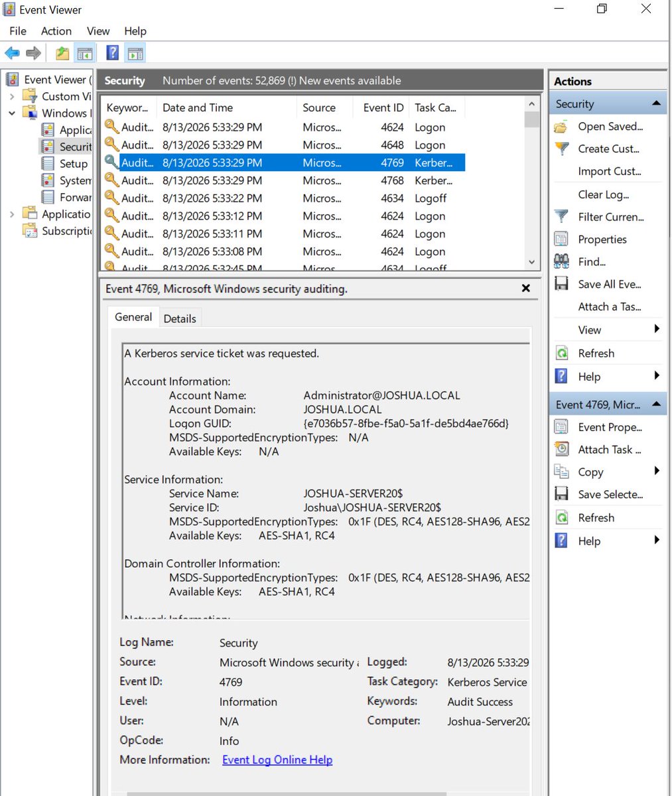Switch to the General tab

pyautogui.click(x=133, y=317)
